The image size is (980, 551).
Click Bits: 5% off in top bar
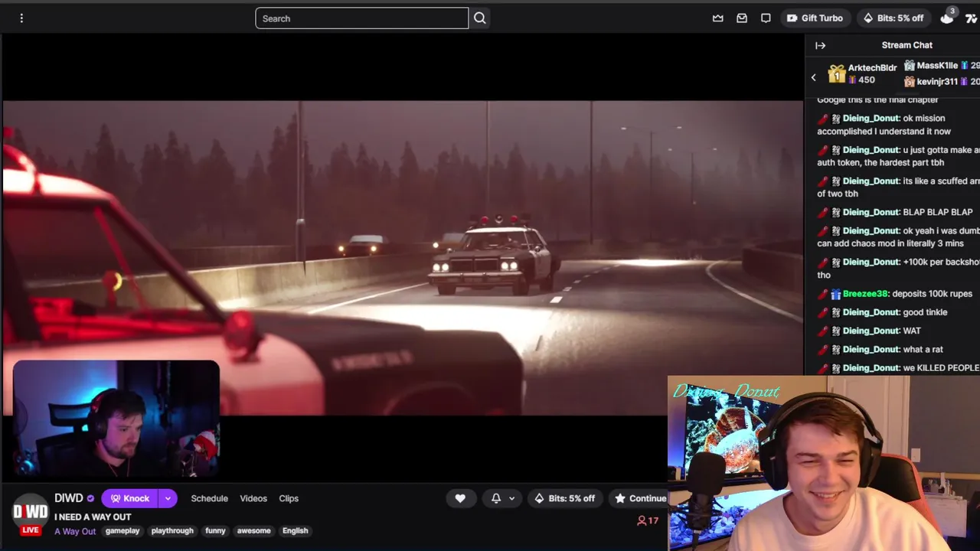point(893,18)
